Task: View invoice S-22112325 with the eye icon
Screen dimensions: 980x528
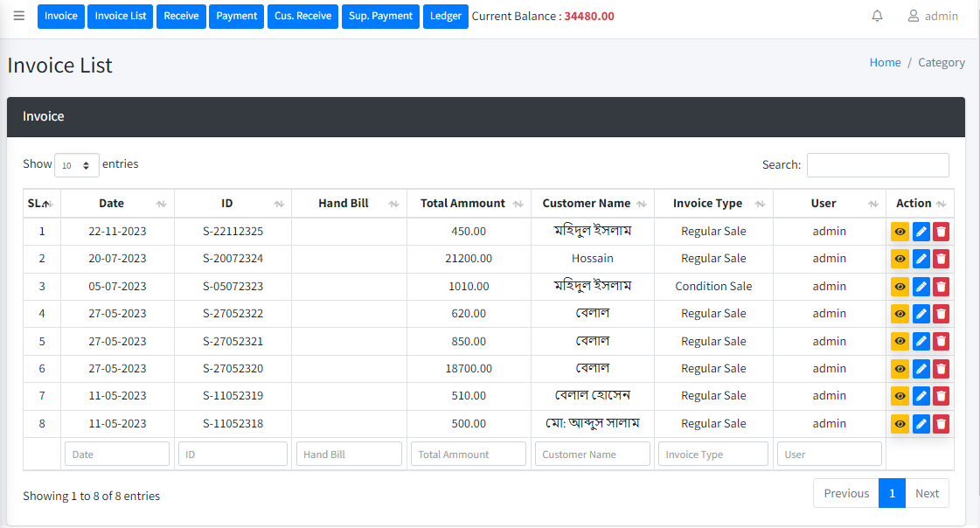Action: point(900,232)
